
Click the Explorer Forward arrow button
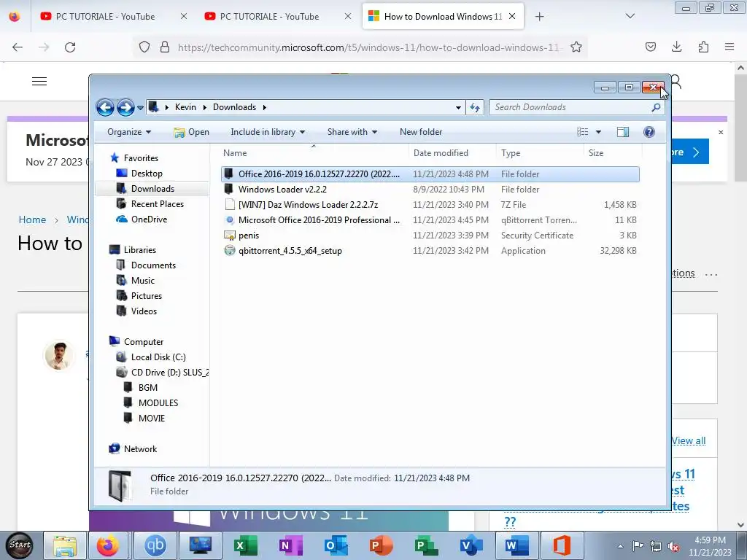125,108
